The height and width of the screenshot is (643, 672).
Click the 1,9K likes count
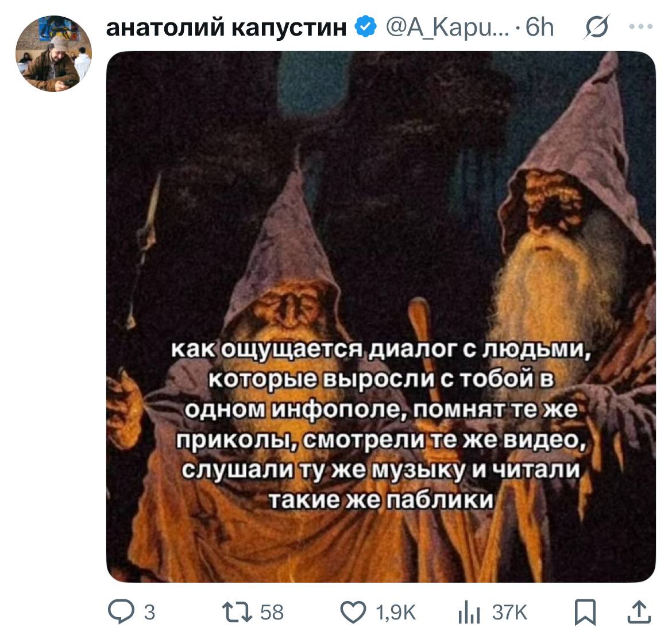point(396,613)
